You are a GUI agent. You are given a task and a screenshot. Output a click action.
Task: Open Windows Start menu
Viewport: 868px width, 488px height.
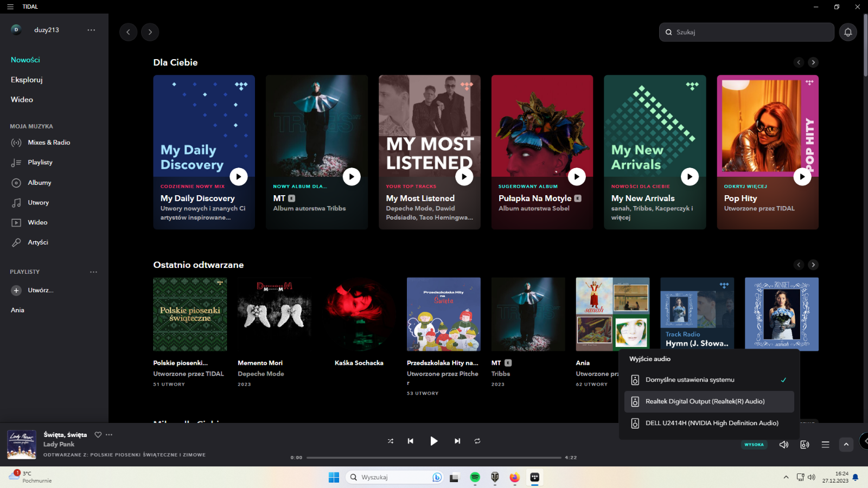pyautogui.click(x=334, y=477)
